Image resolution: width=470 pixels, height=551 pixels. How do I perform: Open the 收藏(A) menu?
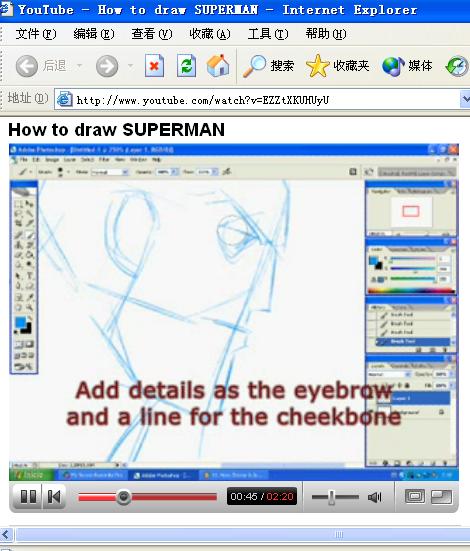pyautogui.click(x=210, y=34)
